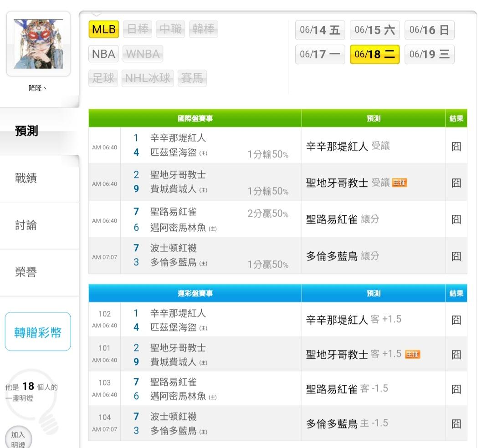Image resolution: width=492 pixels, height=448 pixels.
Task: Select the NBA league tab
Action: (104, 54)
